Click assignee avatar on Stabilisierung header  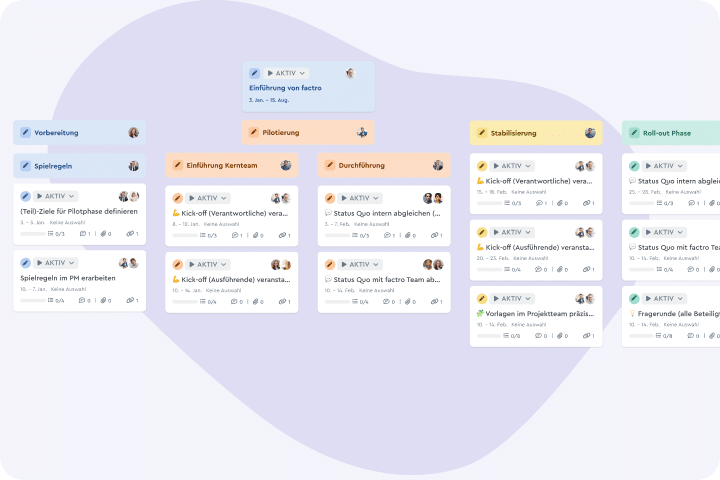click(590, 133)
